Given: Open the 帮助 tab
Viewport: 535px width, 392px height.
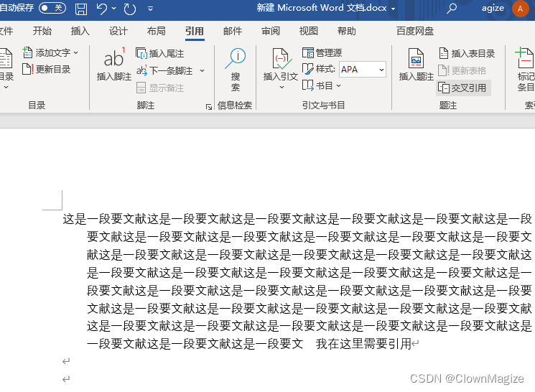Looking at the screenshot, I should 347,31.
